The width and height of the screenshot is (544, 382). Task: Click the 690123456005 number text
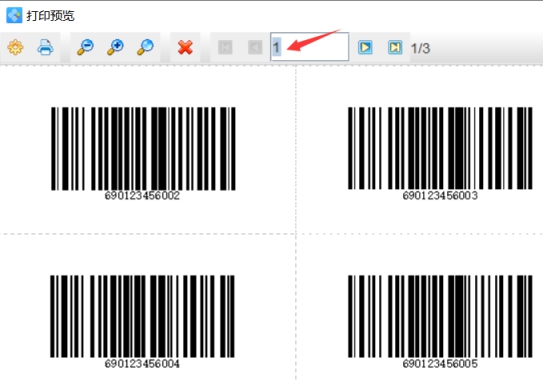(440, 364)
